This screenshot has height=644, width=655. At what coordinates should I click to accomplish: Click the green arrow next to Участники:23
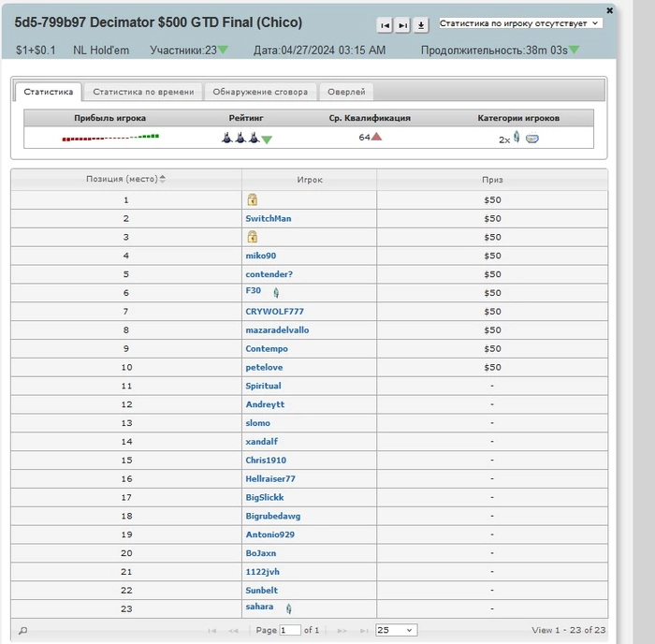(223, 51)
